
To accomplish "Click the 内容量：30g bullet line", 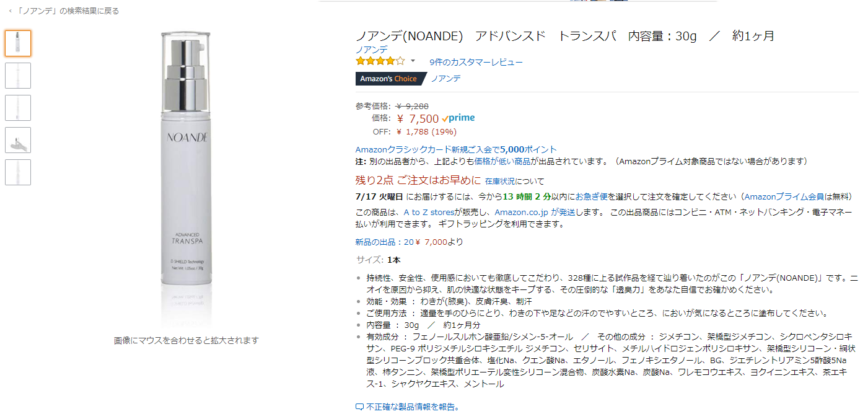I will pyautogui.click(x=423, y=325).
